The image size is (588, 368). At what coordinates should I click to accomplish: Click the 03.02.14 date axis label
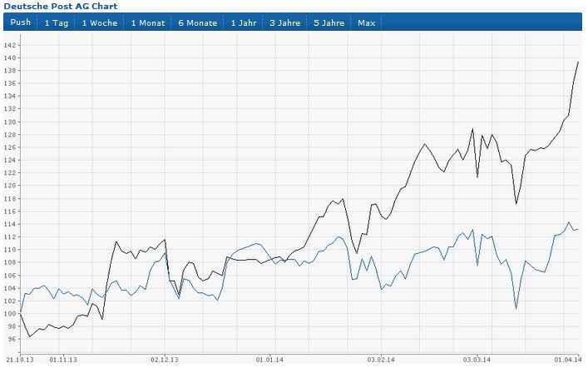tap(381, 360)
